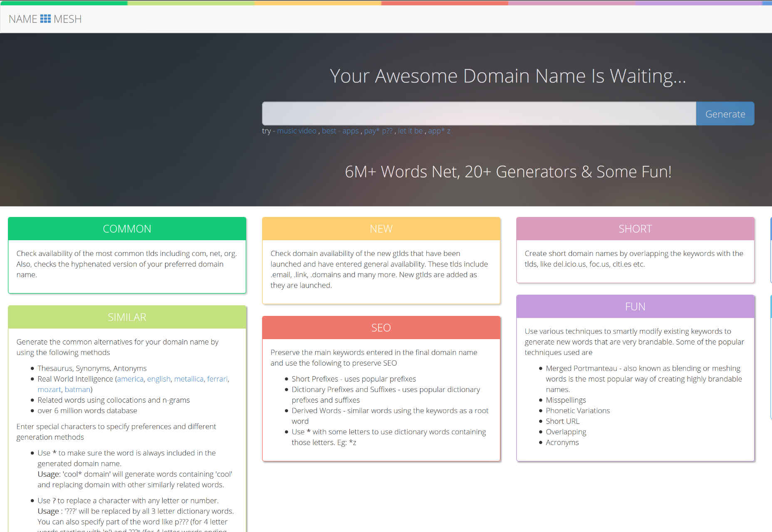Click the Generate button
The height and width of the screenshot is (532, 772).
pyautogui.click(x=725, y=113)
